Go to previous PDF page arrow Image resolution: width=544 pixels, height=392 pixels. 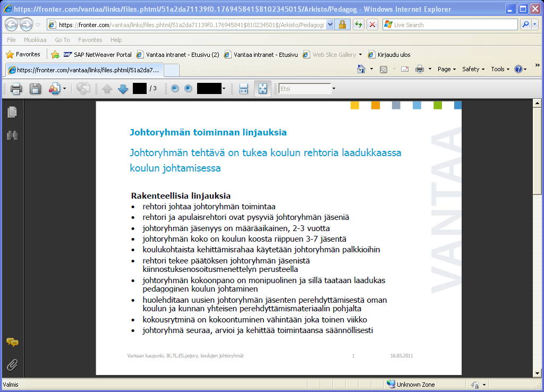[x=107, y=89]
